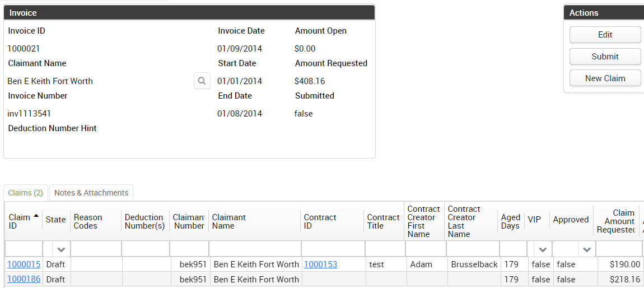Sort by Claimant Name column header
Screen dimensions: 644x288
click(229, 221)
